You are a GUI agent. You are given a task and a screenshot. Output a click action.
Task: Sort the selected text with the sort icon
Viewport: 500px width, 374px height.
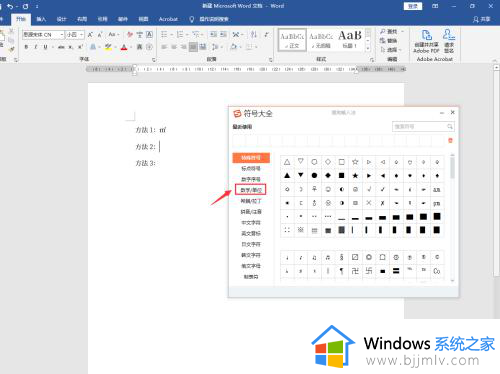coord(254,35)
